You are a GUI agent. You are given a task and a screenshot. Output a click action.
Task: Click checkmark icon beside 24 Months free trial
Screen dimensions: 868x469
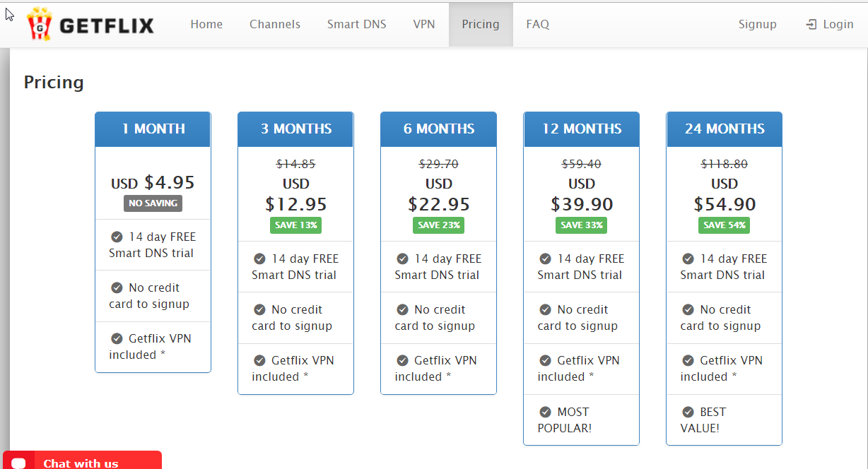click(688, 259)
